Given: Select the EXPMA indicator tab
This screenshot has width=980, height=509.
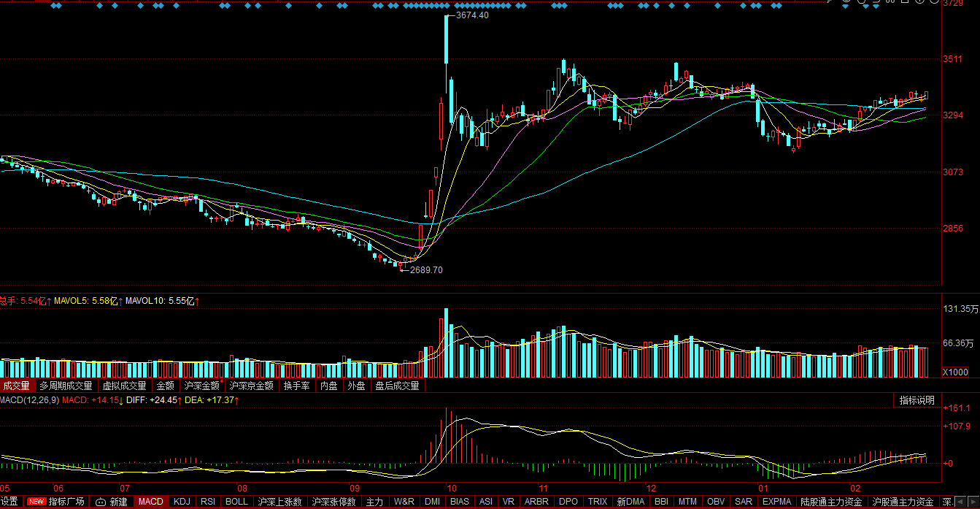Looking at the screenshot, I should point(776,502).
